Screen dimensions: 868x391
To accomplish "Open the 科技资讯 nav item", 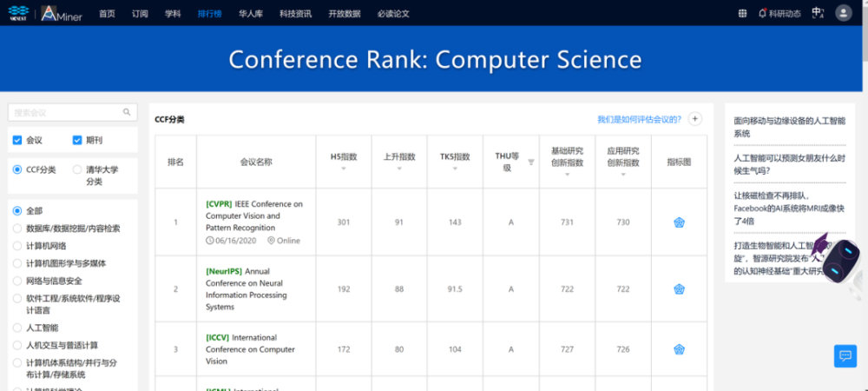I will (296, 14).
